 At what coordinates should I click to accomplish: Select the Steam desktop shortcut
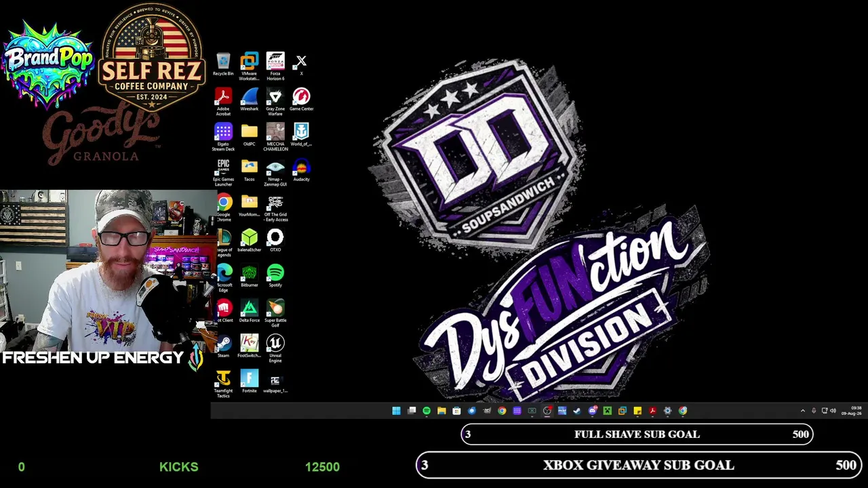click(x=223, y=347)
